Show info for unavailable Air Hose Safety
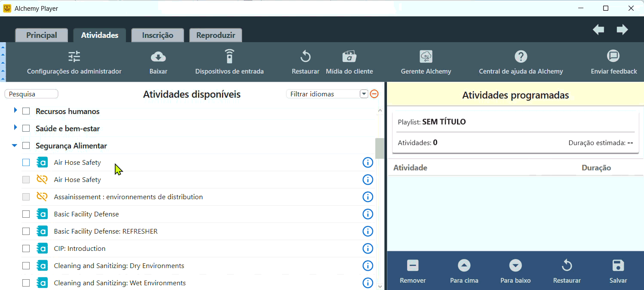 [x=368, y=179]
